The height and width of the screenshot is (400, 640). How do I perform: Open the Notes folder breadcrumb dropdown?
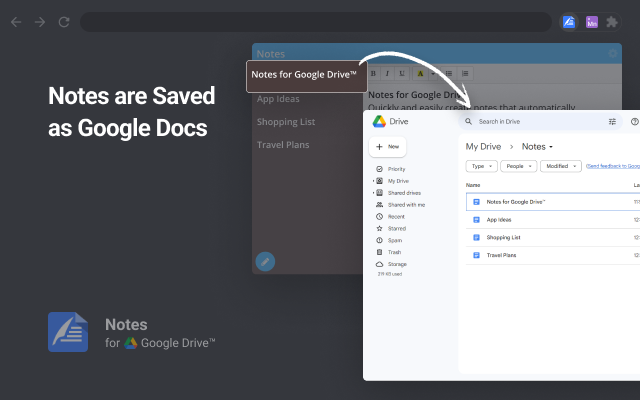coord(537,147)
